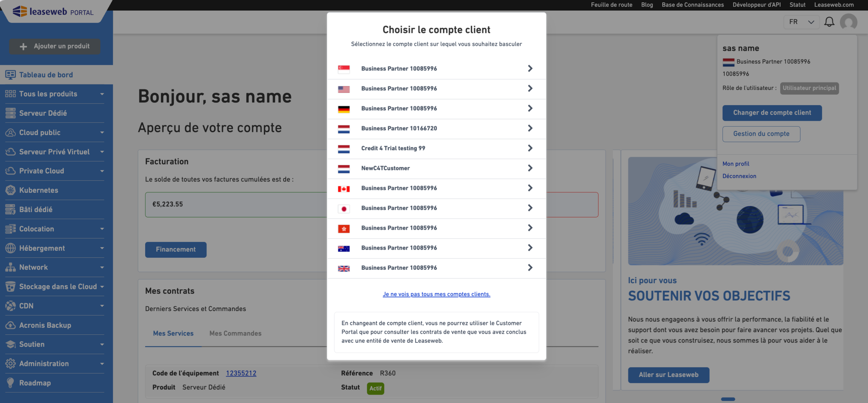Click the United States flag account icon
The width and height of the screenshot is (868, 403).
343,89
